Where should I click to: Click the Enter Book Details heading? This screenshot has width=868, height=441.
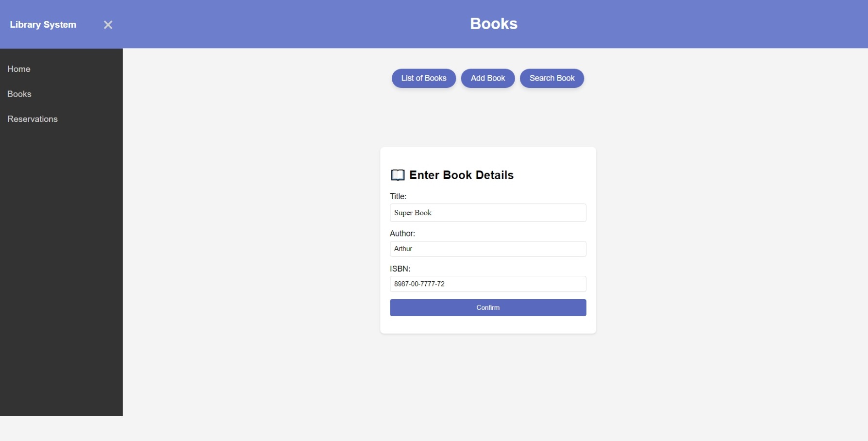pyautogui.click(x=461, y=175)
